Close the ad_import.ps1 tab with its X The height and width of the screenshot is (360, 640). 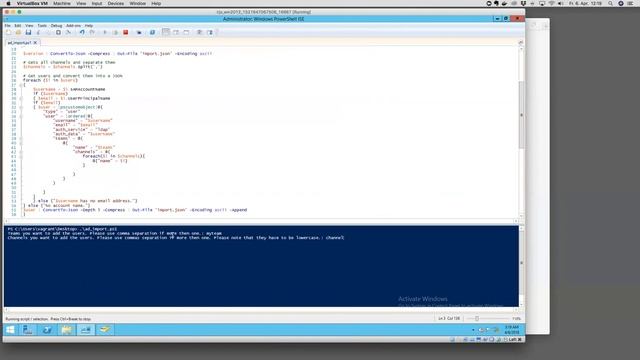(35, 42)
